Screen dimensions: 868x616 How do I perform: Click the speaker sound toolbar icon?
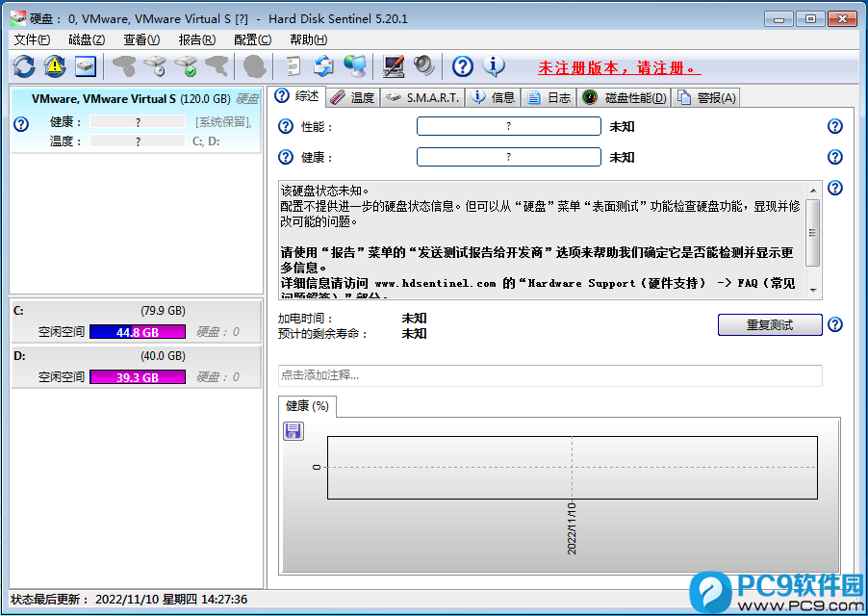pyautogui.click(x=424, y=66)
